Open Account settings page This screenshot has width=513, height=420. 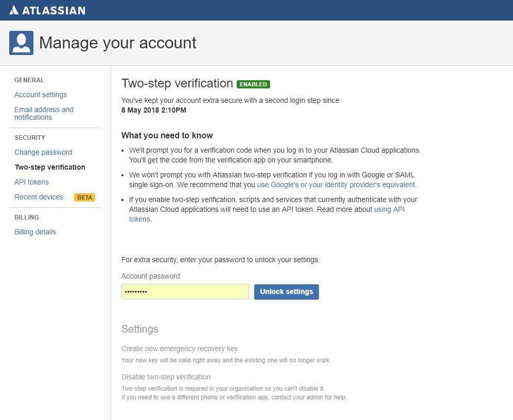41,95
